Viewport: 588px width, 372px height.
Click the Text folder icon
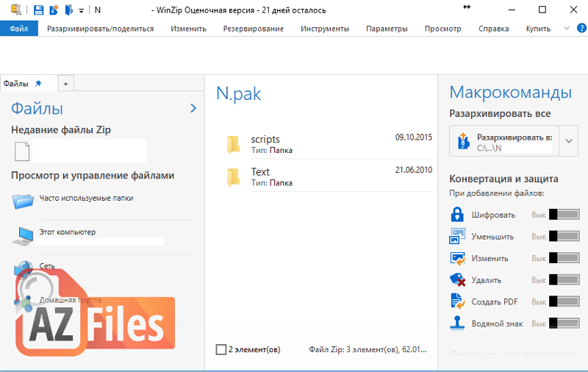tap(233, 177)
